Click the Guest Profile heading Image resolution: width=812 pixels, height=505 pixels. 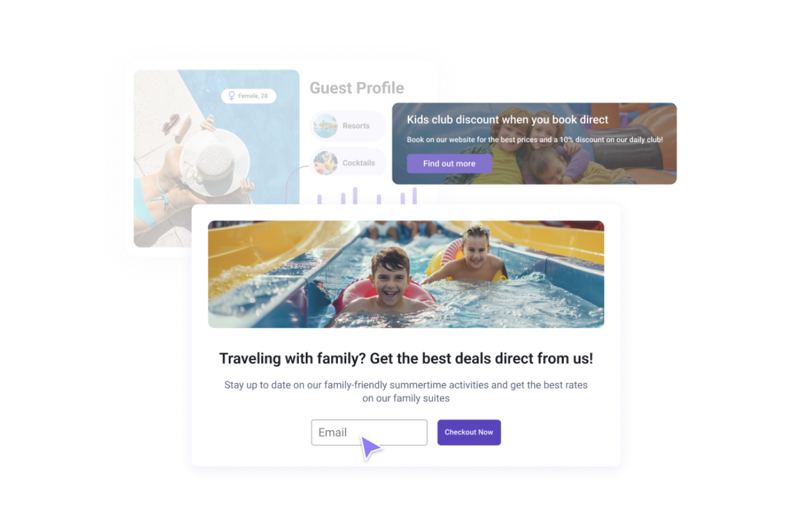[357, 88]
